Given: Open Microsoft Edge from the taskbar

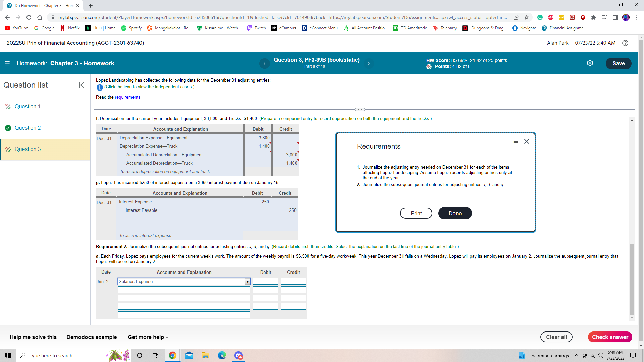Looking at the screenshot, I should [222, 355].
